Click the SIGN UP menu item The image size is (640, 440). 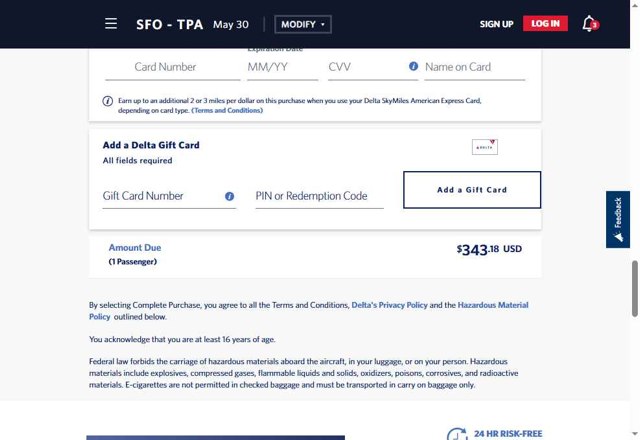click(x=496, y=24)
